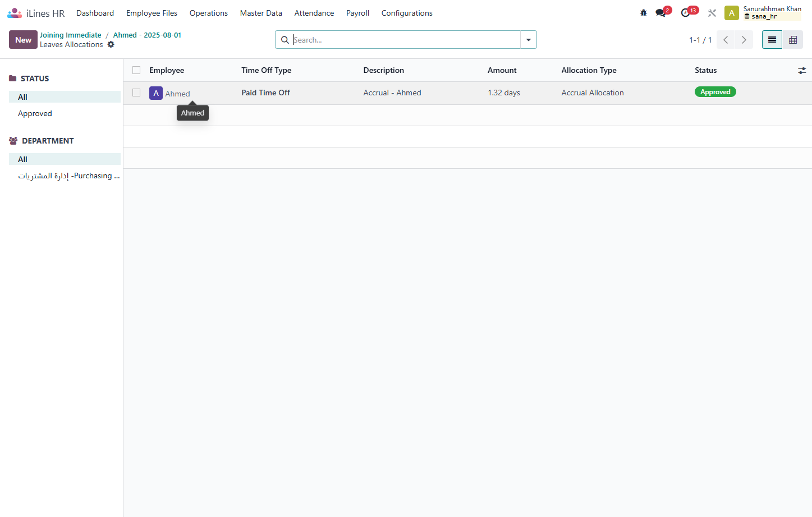Go back to Joining Immediate breadcrumb
This screenshot has width=812, height=517.
click(71, 35)
